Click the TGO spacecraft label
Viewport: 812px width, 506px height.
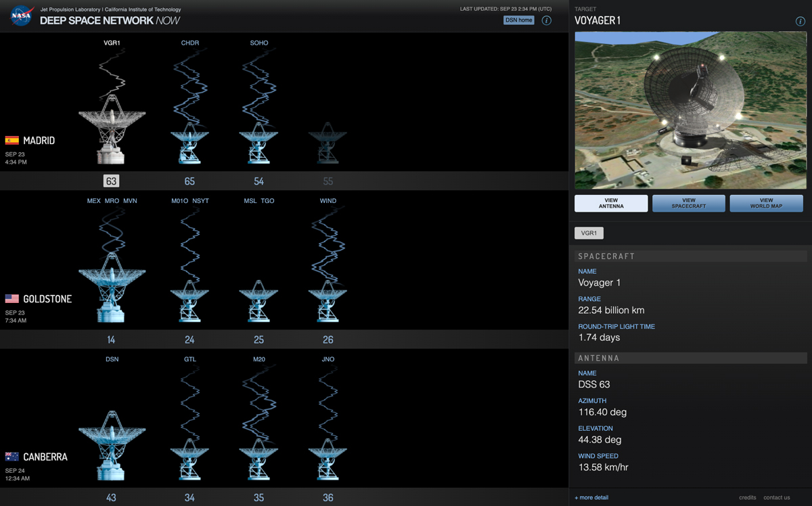268,201
